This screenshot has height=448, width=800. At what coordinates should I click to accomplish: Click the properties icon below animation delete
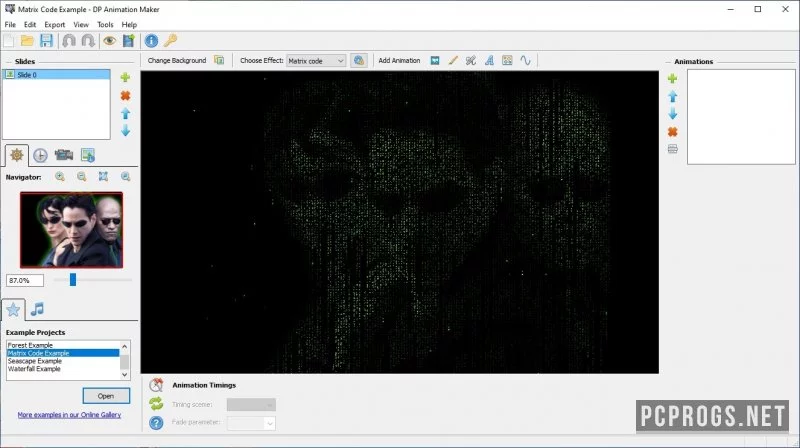tap(672, 149)
